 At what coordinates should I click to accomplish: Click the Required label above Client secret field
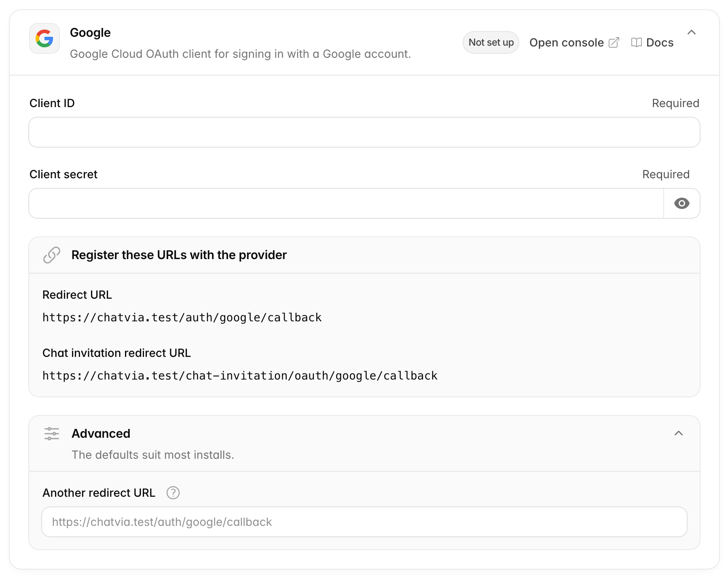pos(666,174)
